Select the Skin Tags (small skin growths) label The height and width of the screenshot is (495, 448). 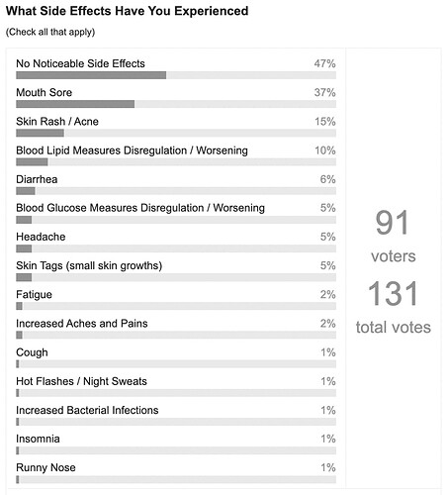coord(89,265)
